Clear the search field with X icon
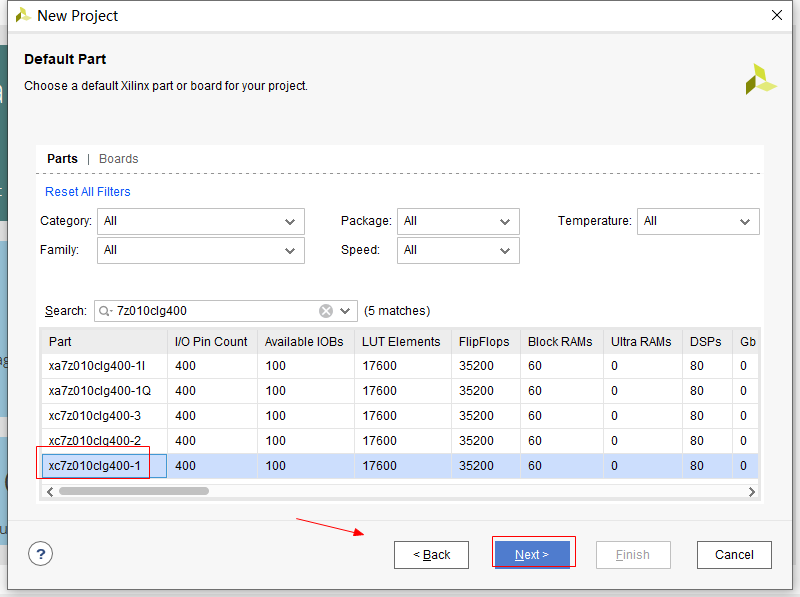Image resolution: width=800 pixels, height=597 pixels. [x=326, y=311]
